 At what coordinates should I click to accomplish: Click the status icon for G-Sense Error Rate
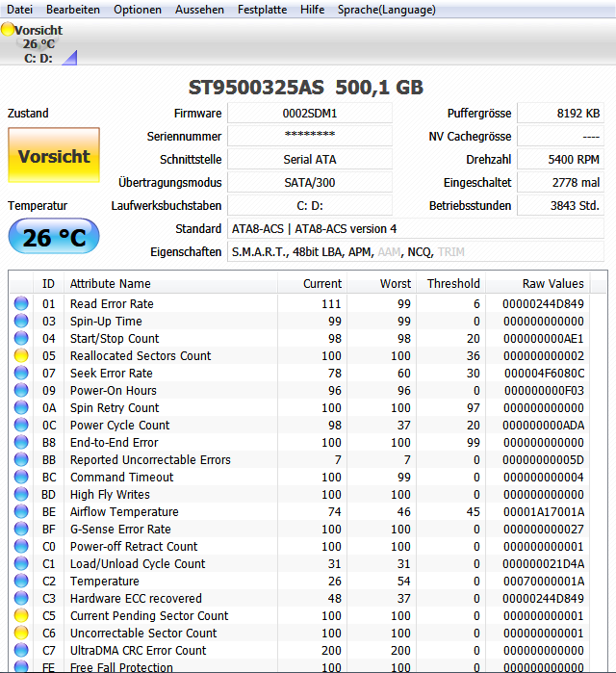tap(21, 529)
